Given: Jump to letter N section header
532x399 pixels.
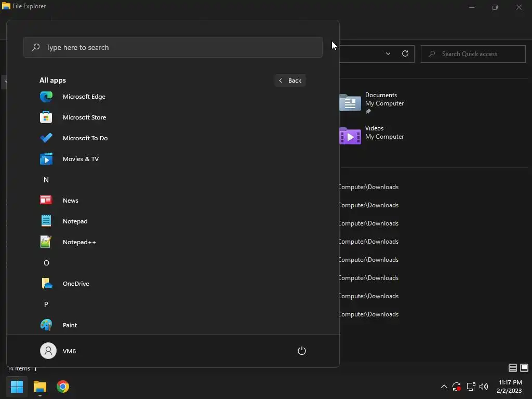Looking at the screenshot, I should pos(46,180).
